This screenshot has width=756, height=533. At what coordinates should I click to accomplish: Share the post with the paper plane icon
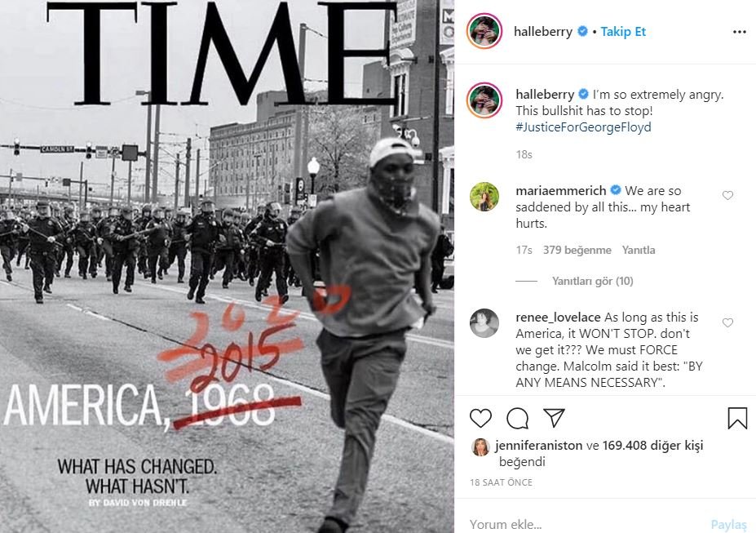[554, 418]
